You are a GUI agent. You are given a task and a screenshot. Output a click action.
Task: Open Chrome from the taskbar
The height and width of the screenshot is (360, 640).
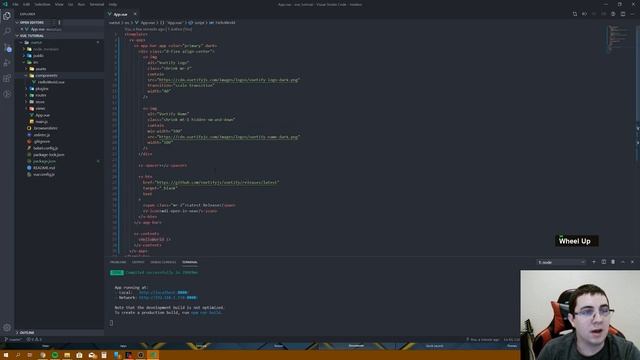click(42, 355)
